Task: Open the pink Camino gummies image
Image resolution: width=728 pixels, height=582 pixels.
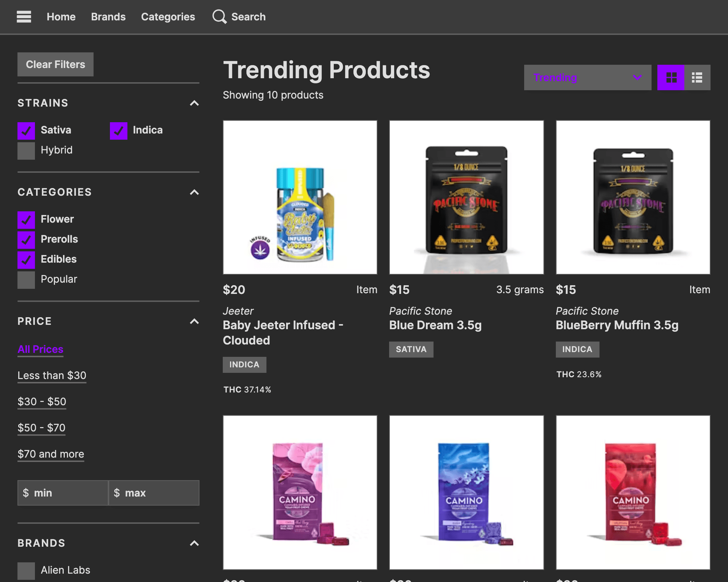Action: pyautogui.click(x=300, y=493)
